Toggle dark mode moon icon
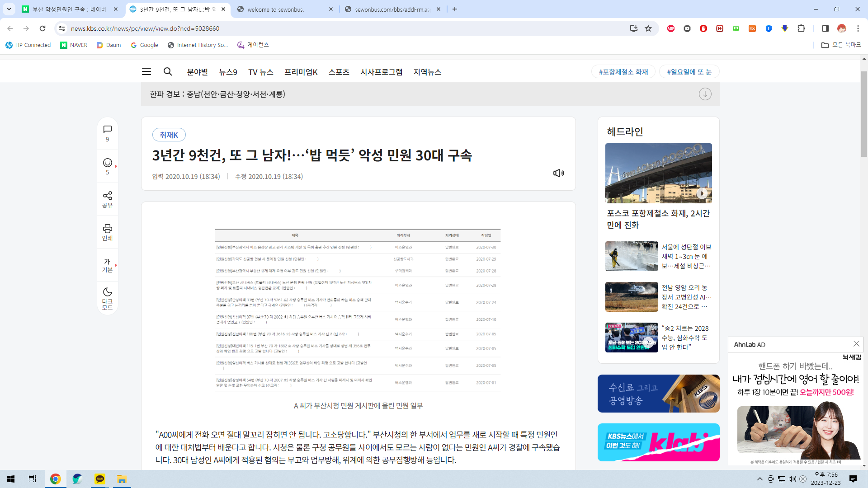Image resolution: width=868 pixels, height=488 pixels. click(107, 292)
